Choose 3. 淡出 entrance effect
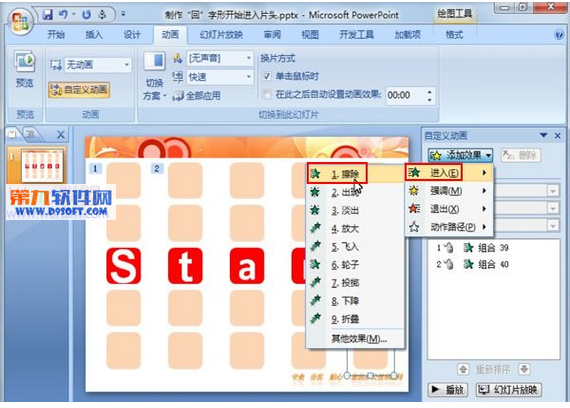 355,211
